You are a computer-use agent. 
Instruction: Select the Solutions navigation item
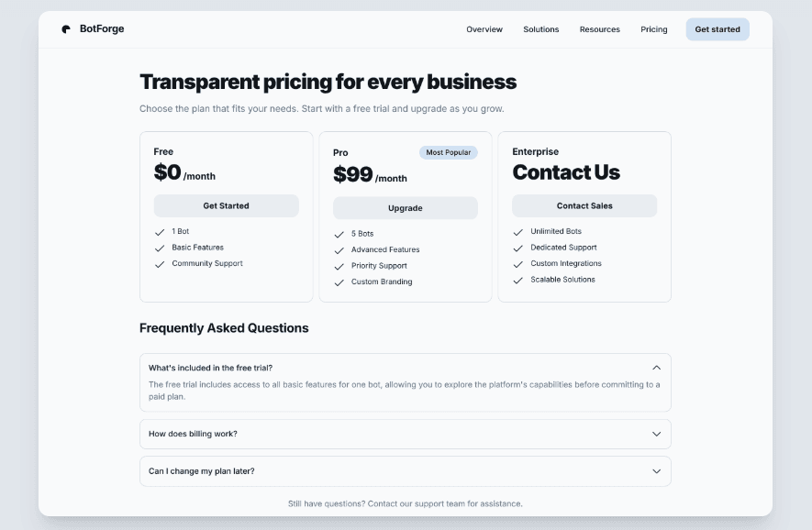click(x=540, y=28)
